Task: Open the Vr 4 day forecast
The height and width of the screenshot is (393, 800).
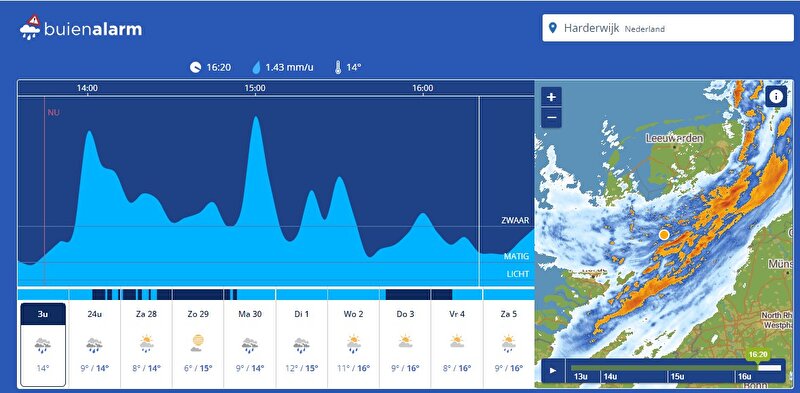Action: (x=457, y=345)
